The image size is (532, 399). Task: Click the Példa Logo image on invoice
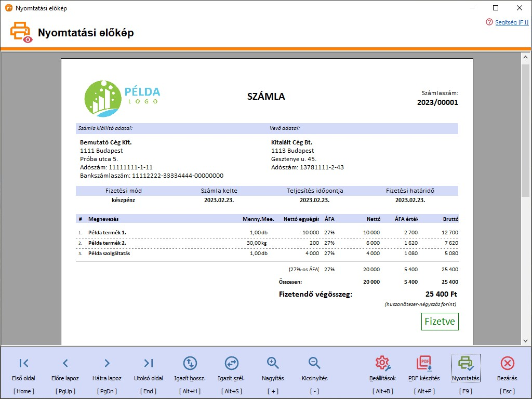(x=123, y=98)
